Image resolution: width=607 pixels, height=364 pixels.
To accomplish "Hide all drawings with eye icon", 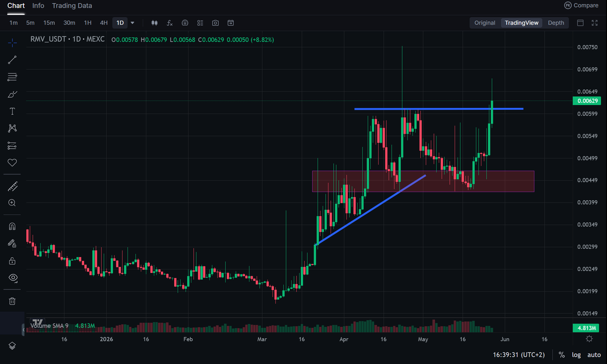I will (13, 277).
